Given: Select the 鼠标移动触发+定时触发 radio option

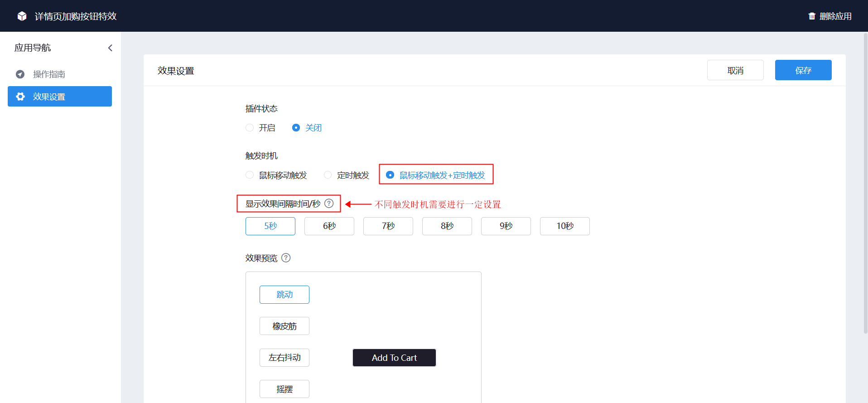Looking at the screenshot, I should (x=390, y=175).
